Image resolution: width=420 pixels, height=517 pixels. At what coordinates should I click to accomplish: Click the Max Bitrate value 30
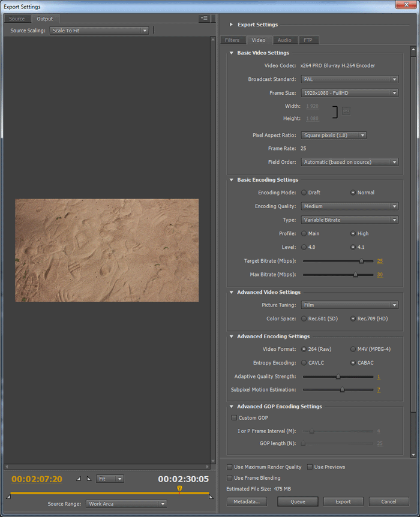click(380, 274)
